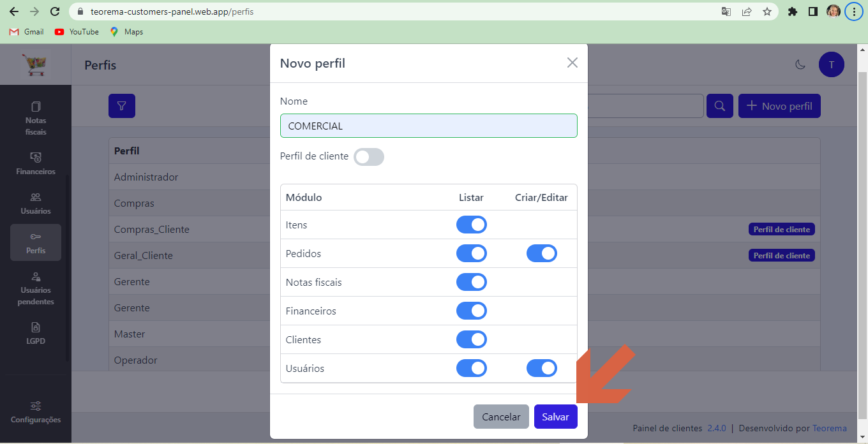Viewport: 868px width, 444px height.
Task: Toggle Criar/Editar for Pedidos
Action: [542, 253]
